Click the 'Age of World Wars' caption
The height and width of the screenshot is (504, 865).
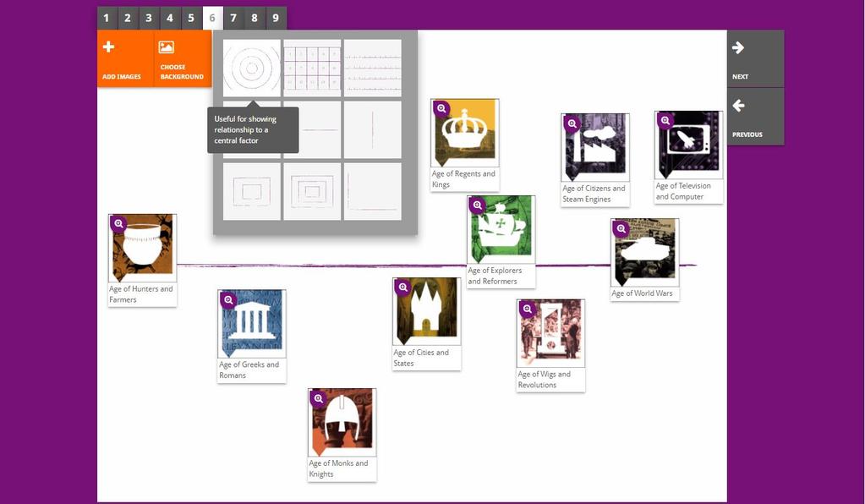[642, 293]
